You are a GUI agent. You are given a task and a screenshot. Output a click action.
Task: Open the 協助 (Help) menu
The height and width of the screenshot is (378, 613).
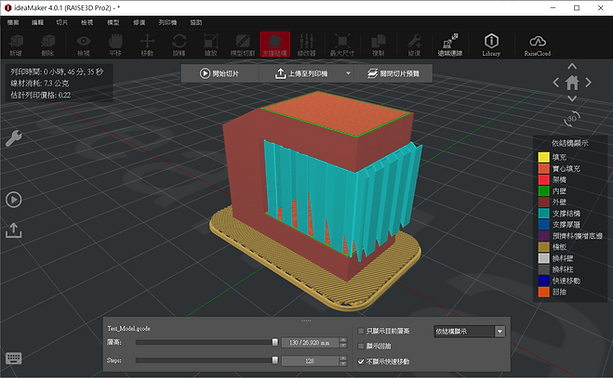click(x=196, y=22)
